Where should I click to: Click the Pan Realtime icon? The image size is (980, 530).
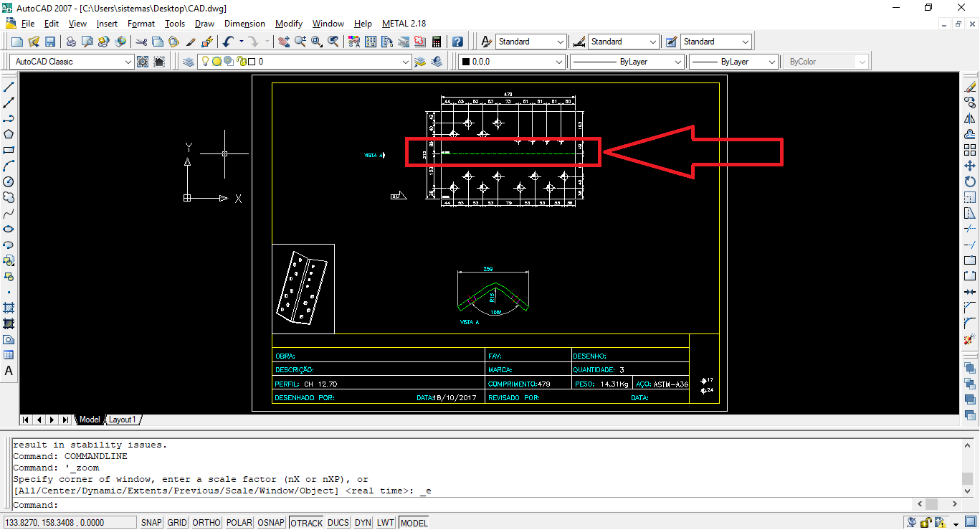[284, 42]
